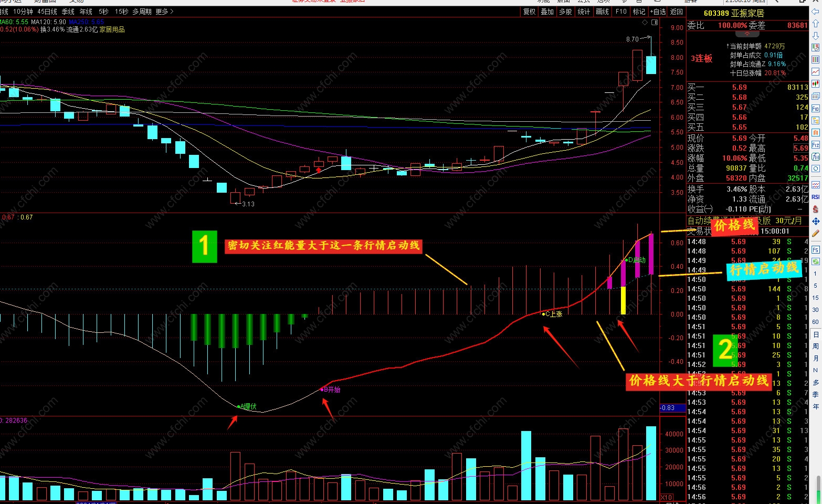Open F10 company info
822x504 pixels.
(621, 12)
